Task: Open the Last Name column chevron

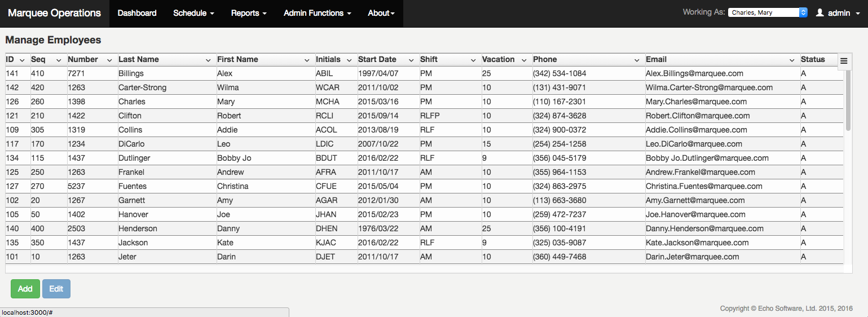Action: (x=208, y=60)
